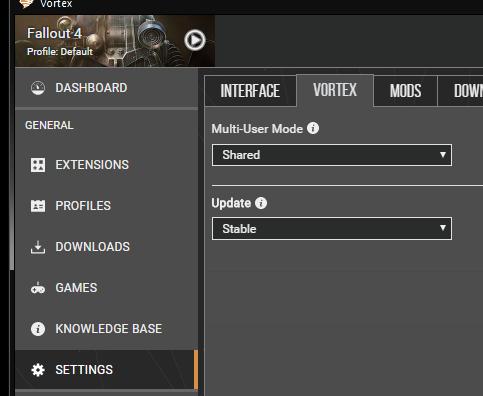Click the Profiles card icon
The width and height of the screenshot is (483, 396).
[38, 206]
